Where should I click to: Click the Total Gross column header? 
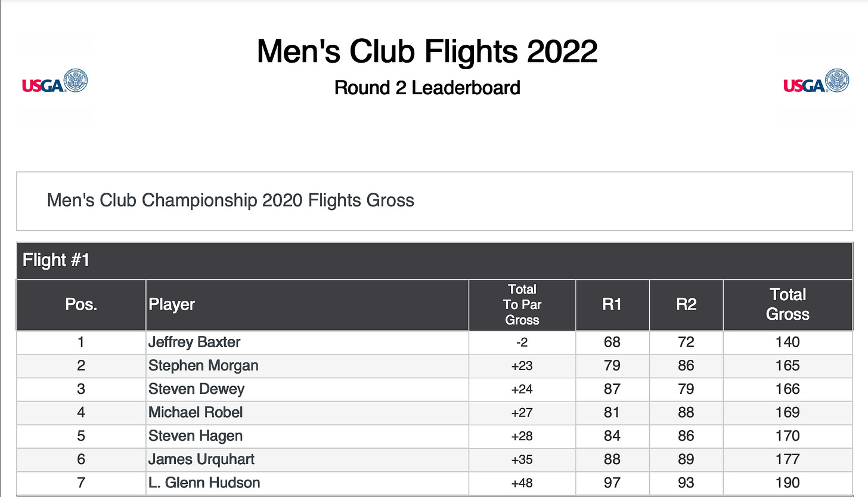[788, 305]
